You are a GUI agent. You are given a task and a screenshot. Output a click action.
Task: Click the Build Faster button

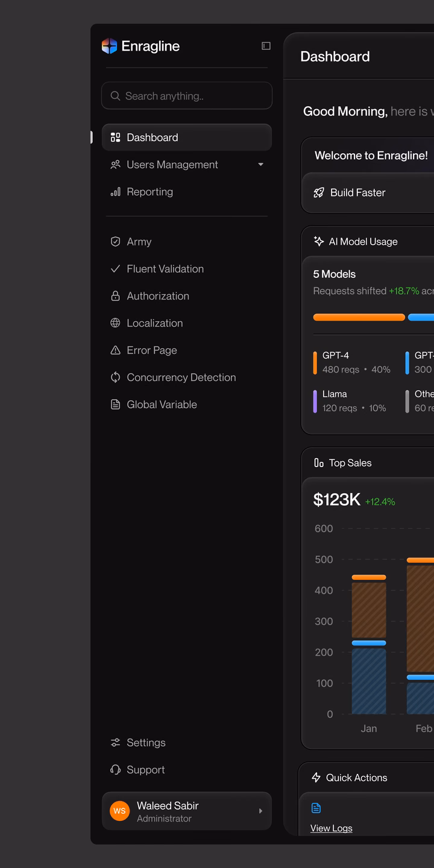[368, 193]
